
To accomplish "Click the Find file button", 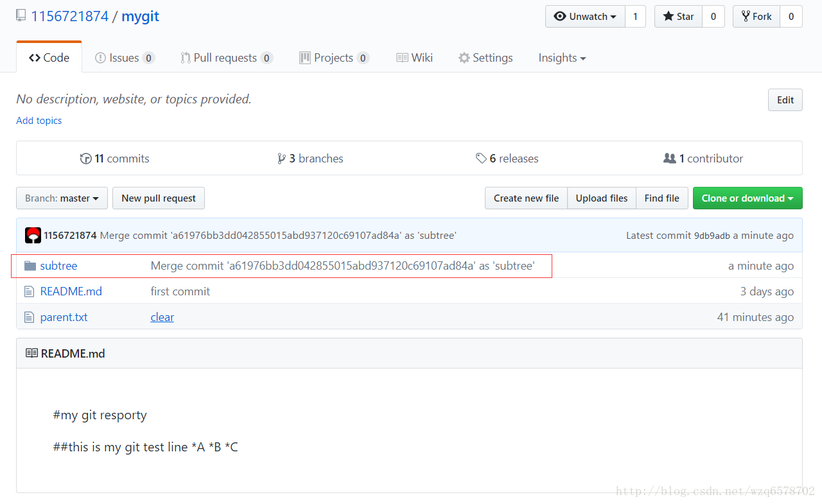I will click(x=662, y=198).
